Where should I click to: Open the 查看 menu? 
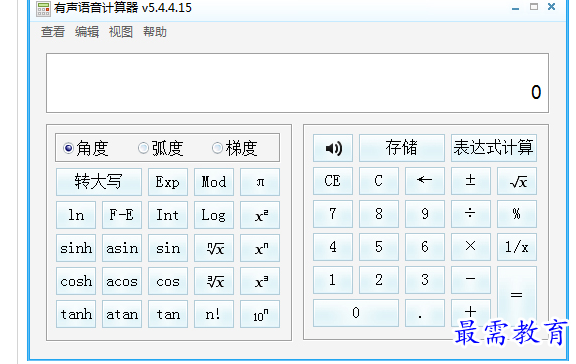(x=53, y=32)
